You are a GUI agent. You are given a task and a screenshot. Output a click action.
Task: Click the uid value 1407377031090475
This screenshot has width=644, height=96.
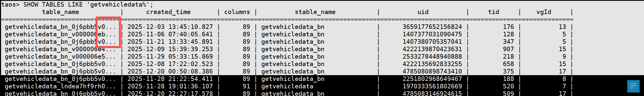(432, 34)
